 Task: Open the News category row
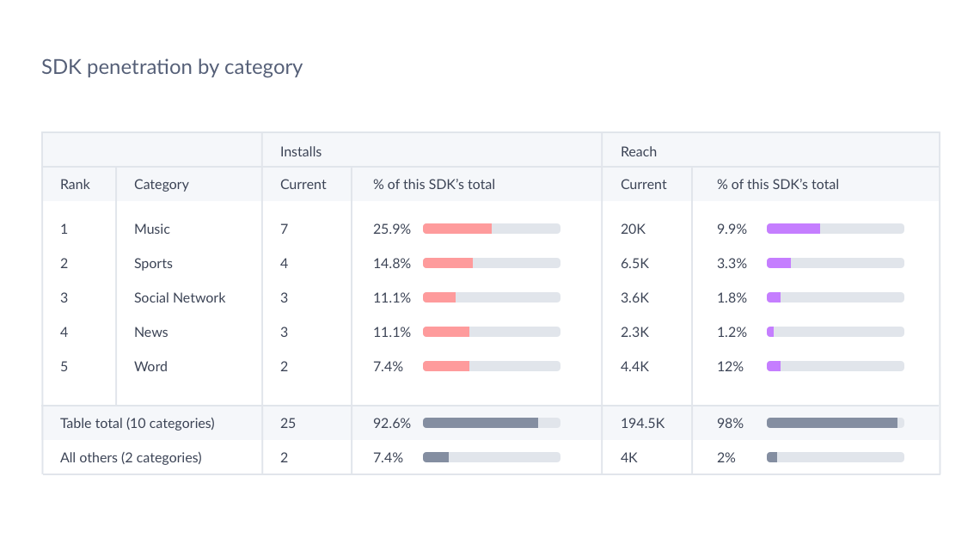tap(151, 332)
